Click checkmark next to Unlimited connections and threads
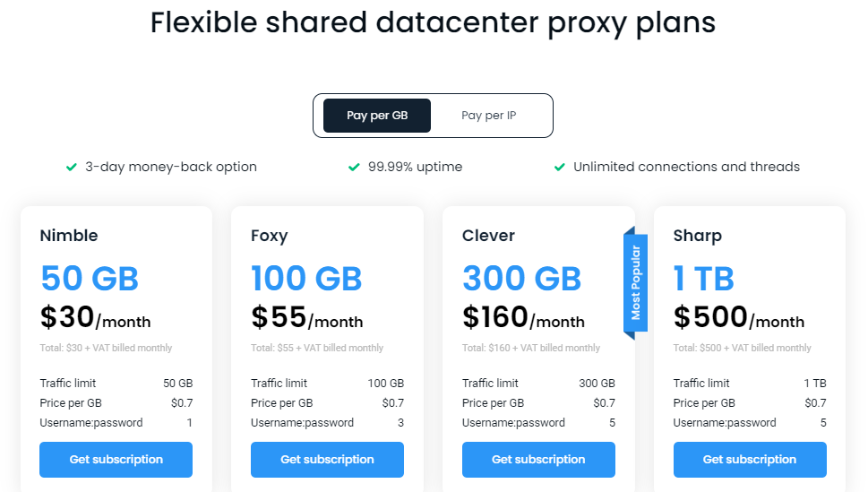Image resolution: width=868 pixels, height=492 pixels. click(x=560, y=167)
